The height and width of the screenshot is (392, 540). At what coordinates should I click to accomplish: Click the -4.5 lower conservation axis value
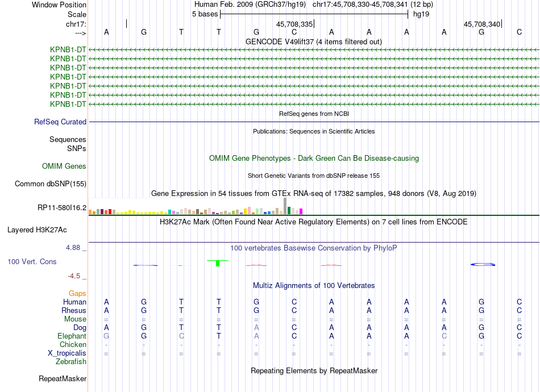coord(74,276)
